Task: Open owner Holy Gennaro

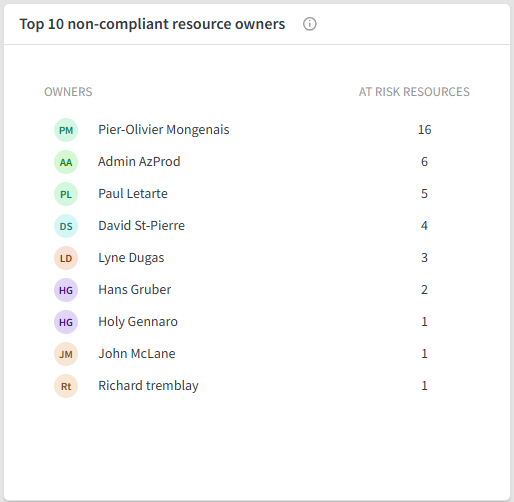Action: (138, 322)
